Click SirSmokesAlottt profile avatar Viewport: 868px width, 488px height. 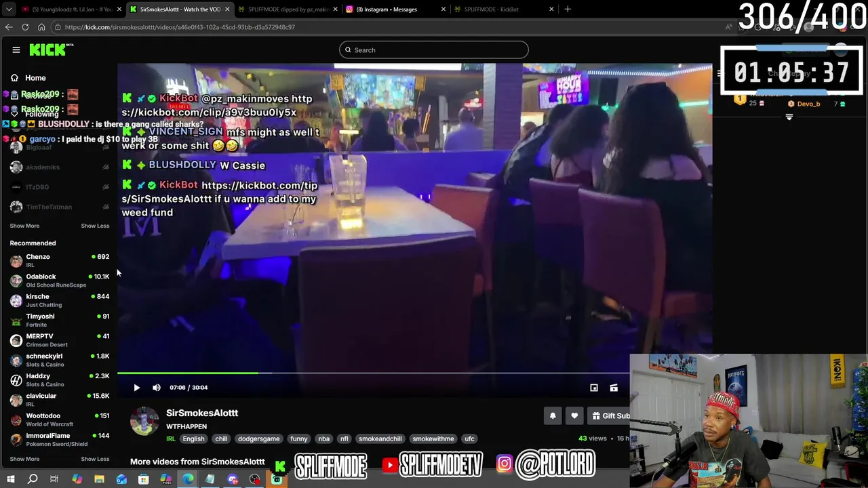point(144,421)
